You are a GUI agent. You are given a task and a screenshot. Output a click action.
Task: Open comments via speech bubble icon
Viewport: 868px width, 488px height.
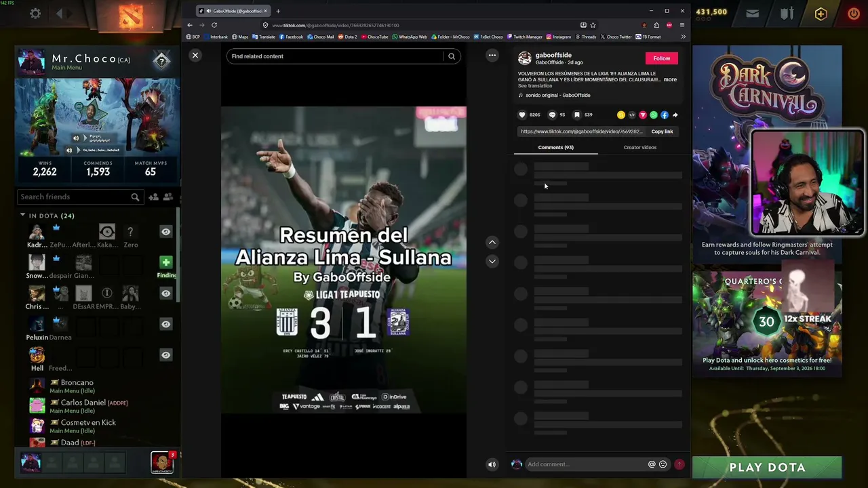click(552, 115)
